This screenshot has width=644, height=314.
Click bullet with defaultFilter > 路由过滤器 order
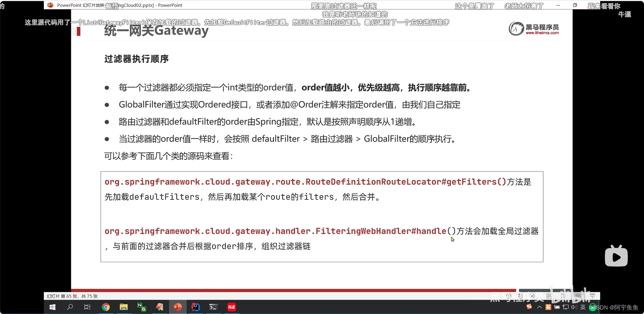(x=288, y=139)
